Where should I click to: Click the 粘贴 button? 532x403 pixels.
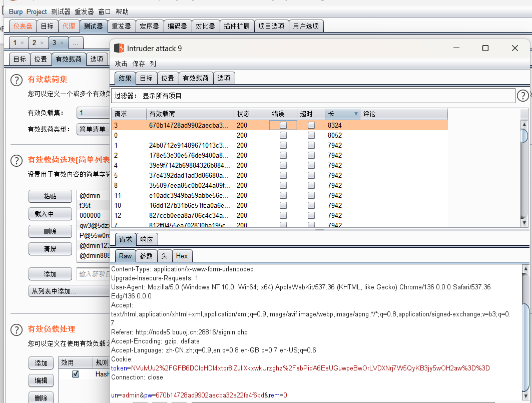(50, 196)
